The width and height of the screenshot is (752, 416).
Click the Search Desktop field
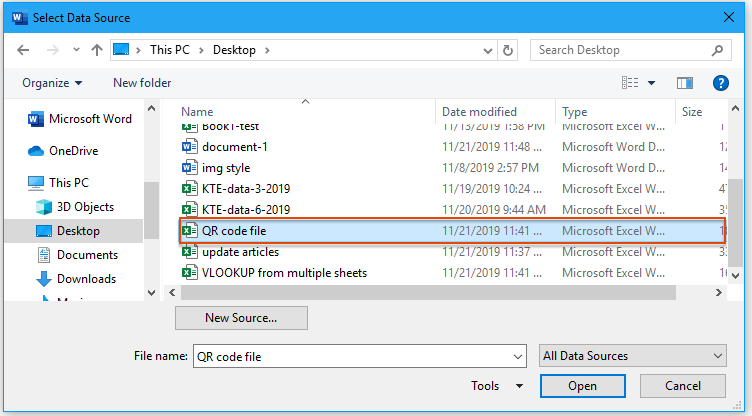point(620,50)
